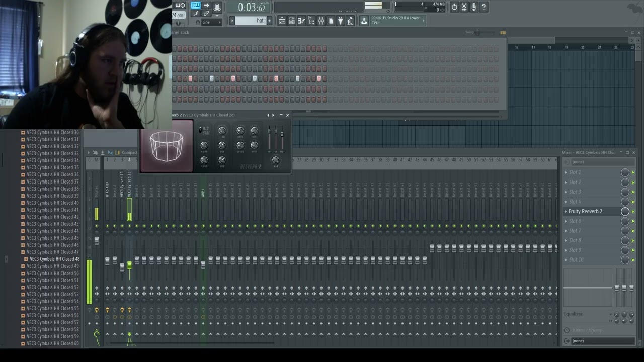Open the Channel rack toolbar icon
This screenshot has width=644, height=362.
(x=291, y=21)
